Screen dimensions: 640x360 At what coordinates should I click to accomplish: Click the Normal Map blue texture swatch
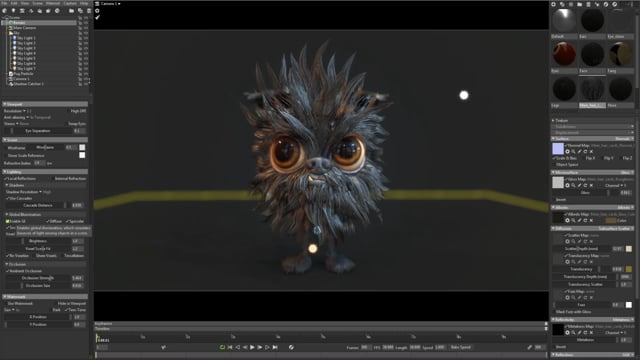558,149
